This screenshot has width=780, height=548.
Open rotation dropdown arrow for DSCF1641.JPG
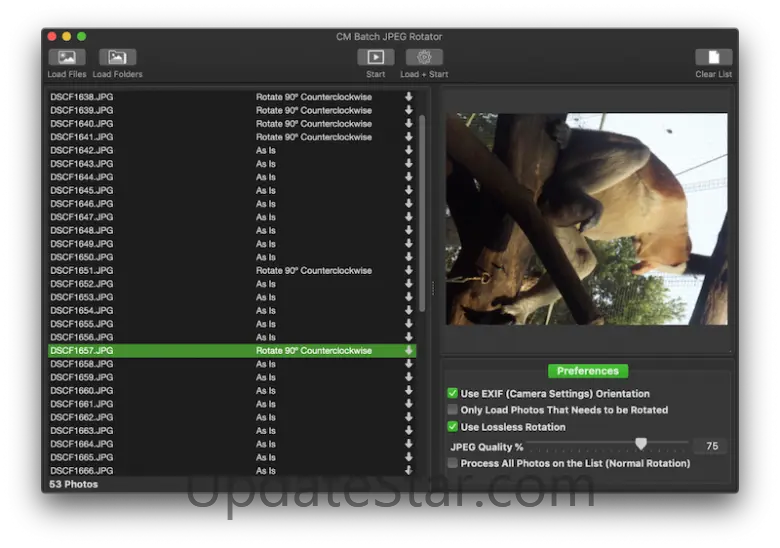[408, 137]
